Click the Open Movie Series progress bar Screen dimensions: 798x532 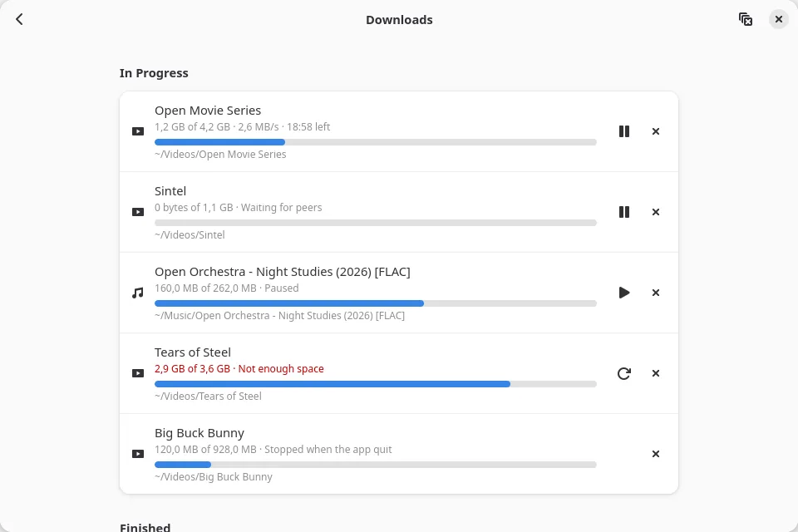[376, 142]
